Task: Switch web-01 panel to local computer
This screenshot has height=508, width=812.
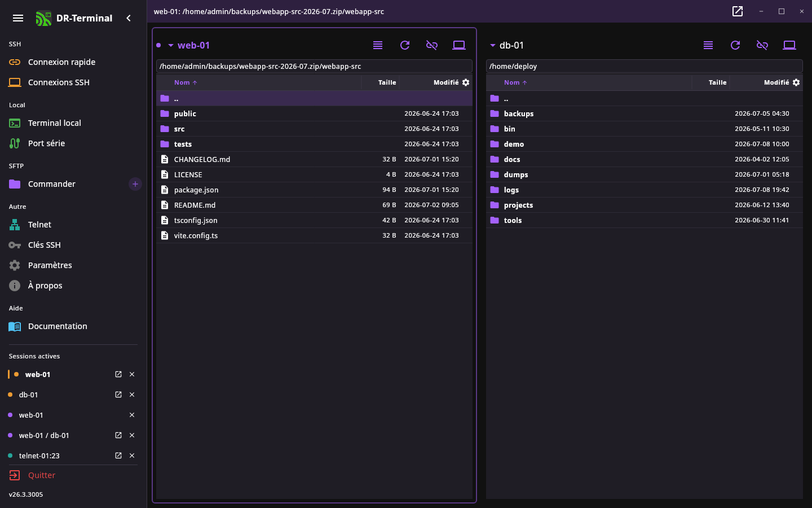Action: [459, 45]
